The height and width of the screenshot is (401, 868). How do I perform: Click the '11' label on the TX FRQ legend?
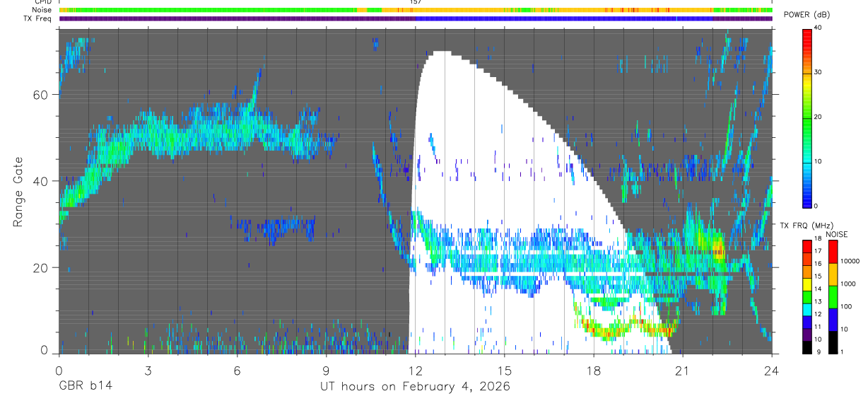tap(819, 327)
